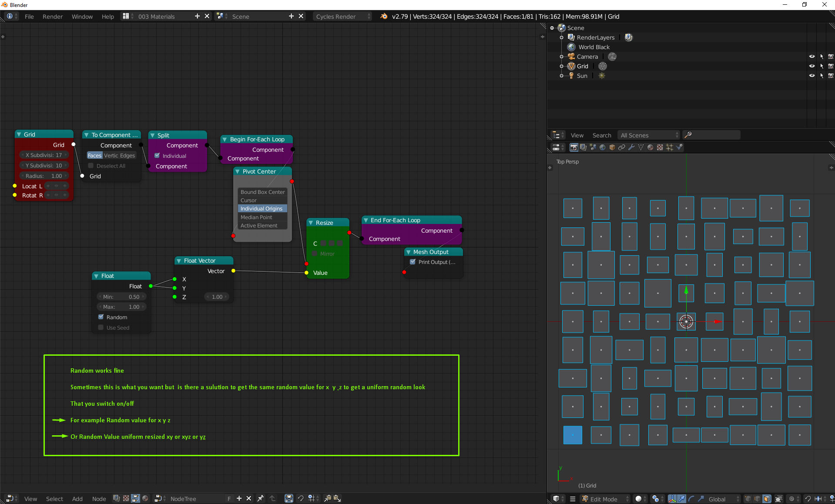Switch to face select mode icon
This screenshot has width=835, height=504.
point(767,499)
